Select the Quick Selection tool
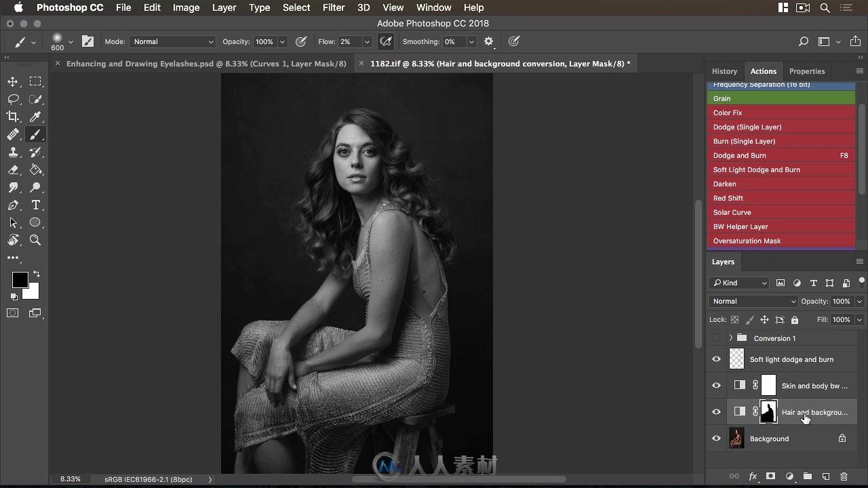 coord(35,99)
